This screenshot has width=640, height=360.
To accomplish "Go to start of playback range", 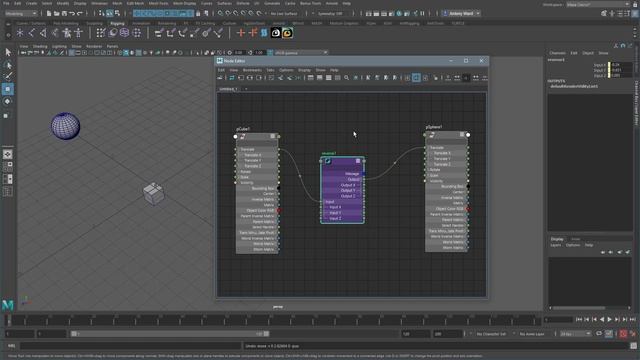I will 579,320.
